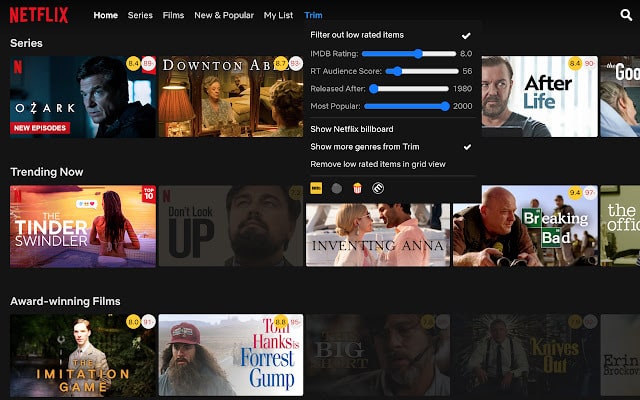640x400 pixels.
Task: Open the After Life thumbnail
Action: [x=540, y=97]
